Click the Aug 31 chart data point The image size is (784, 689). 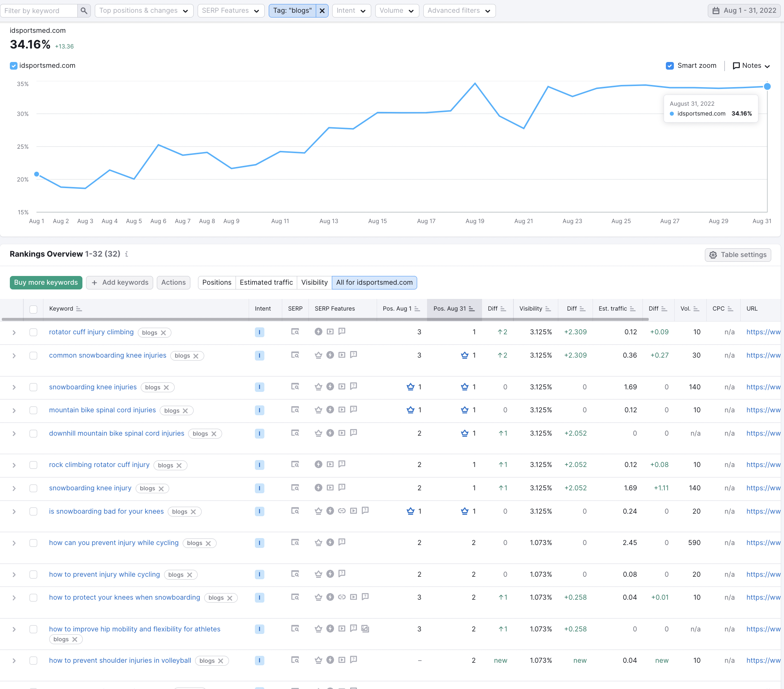point(767,86)
